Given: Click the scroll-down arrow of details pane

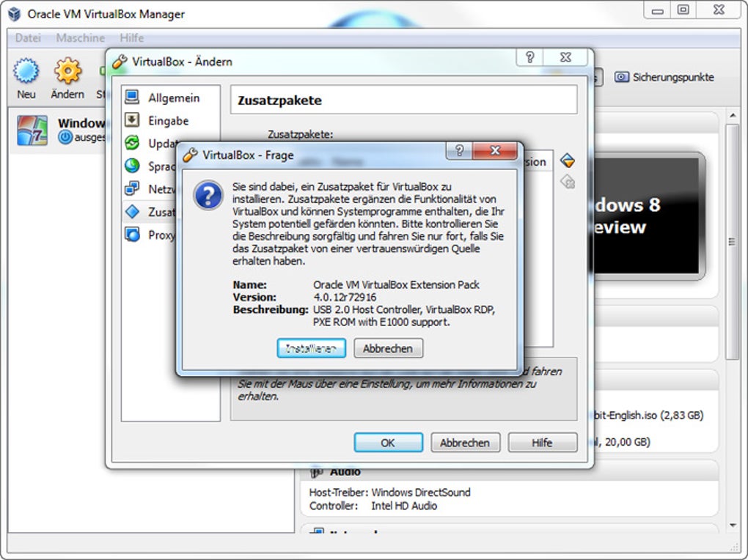Looking at the screenshot, I should coord(733,525).
